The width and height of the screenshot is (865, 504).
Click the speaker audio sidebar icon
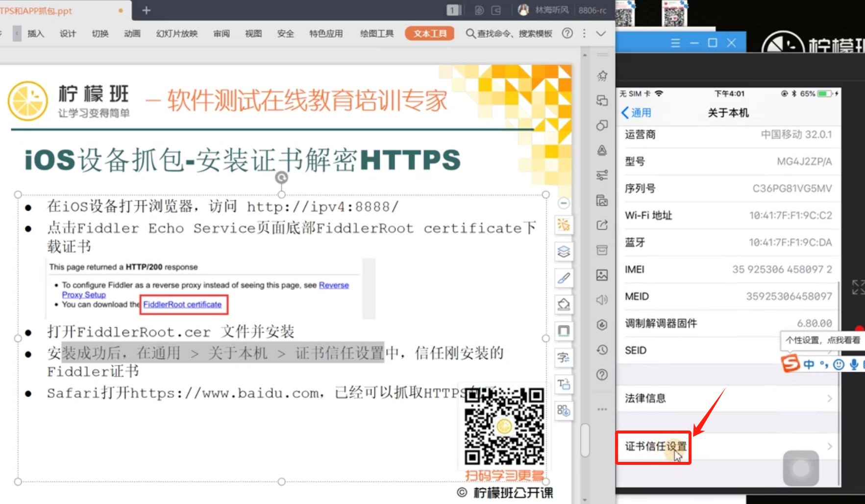tap(602, 300)
